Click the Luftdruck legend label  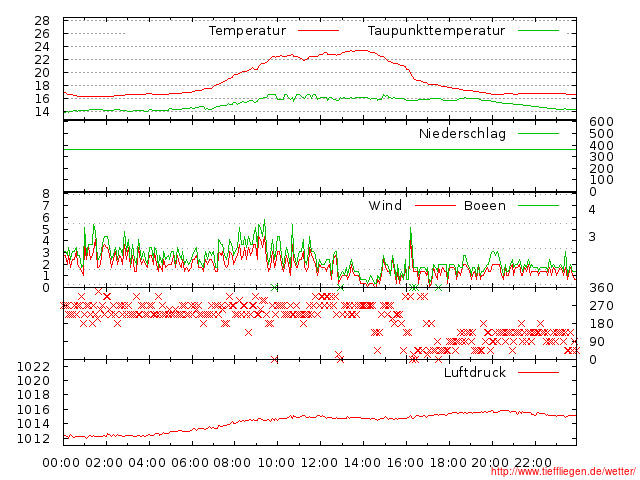(x=475, y=372)
